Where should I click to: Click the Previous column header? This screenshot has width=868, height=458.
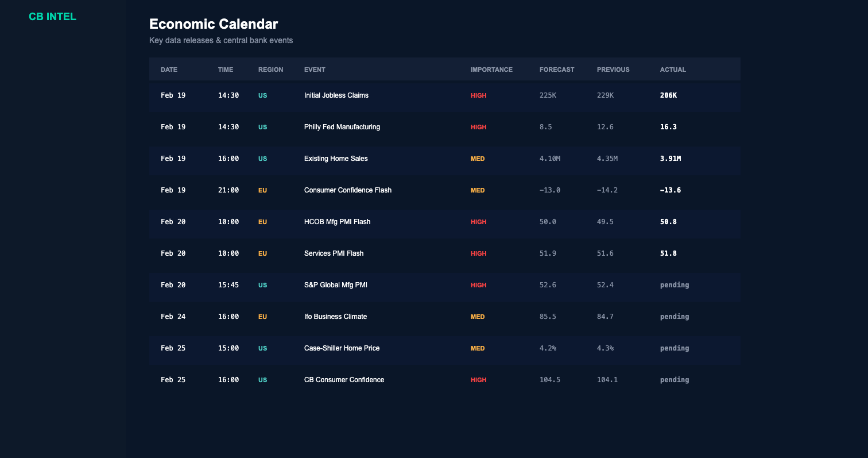coord(613,70)
